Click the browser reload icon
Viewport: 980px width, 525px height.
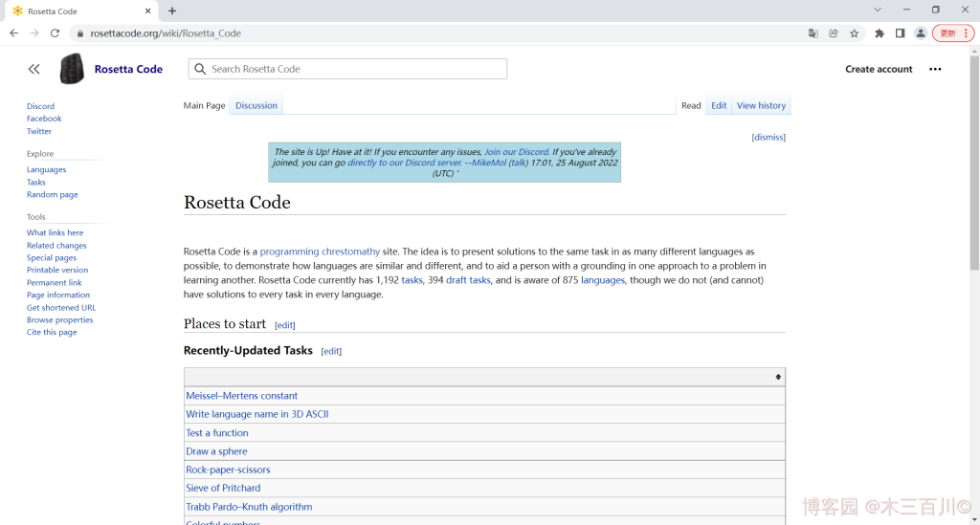pyautogui.click(x=55, y=33)
